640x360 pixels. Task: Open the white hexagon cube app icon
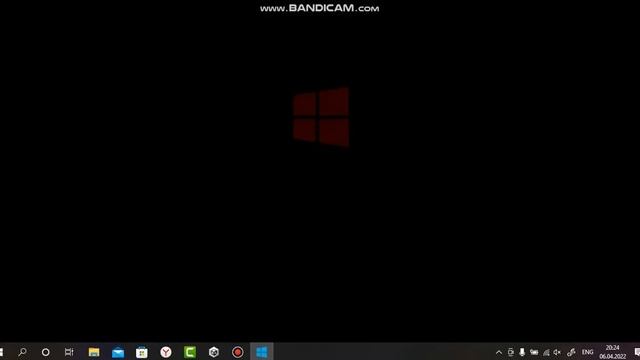click(x=213, y=352)
